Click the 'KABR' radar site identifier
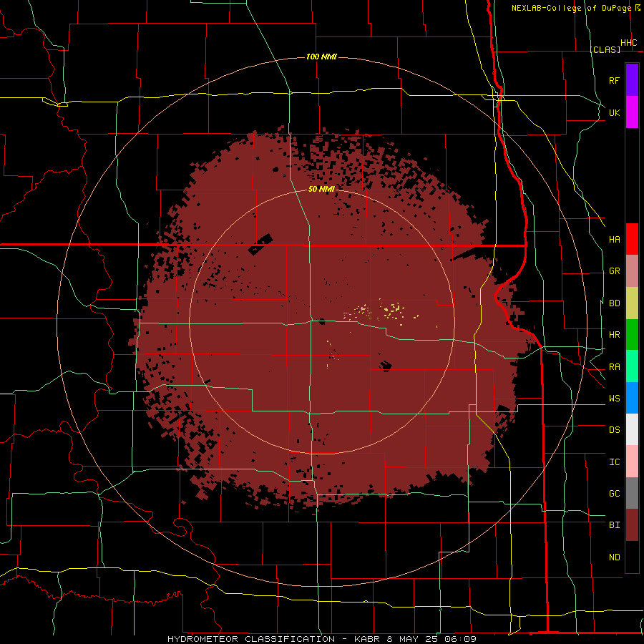644x644 pixels. 367,639
